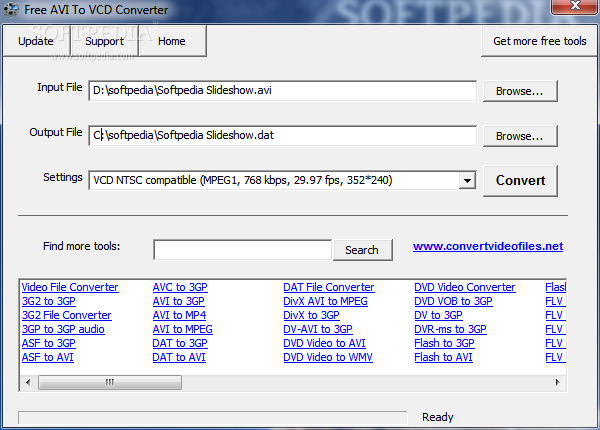Image resolution: width=600 pixels, height=430 pixels.
Task: Open the AVI to 3GP link
Action: pyautogui.click(x=179, y=301)
